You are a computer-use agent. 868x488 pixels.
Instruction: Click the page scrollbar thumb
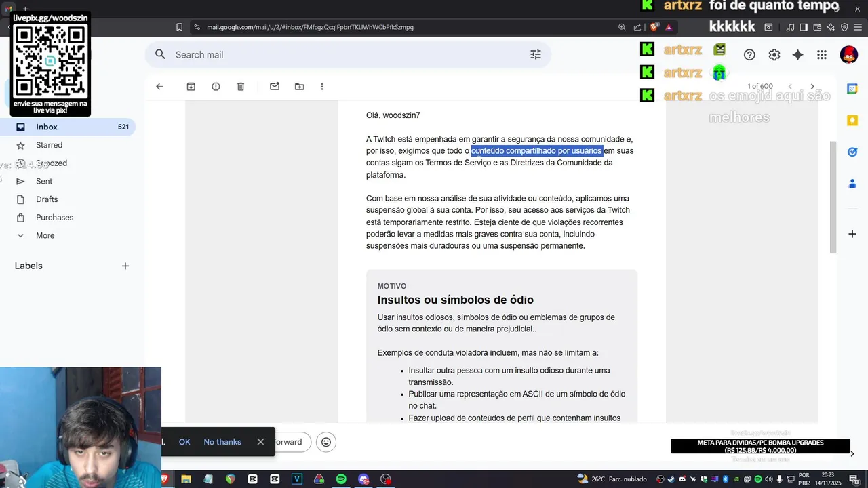(833, 197)
